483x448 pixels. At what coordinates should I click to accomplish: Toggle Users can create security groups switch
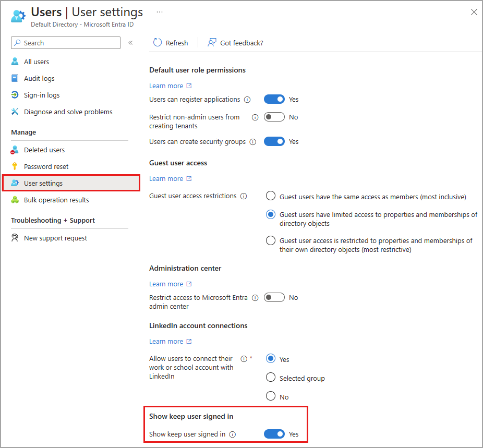(x=274, y=141)
